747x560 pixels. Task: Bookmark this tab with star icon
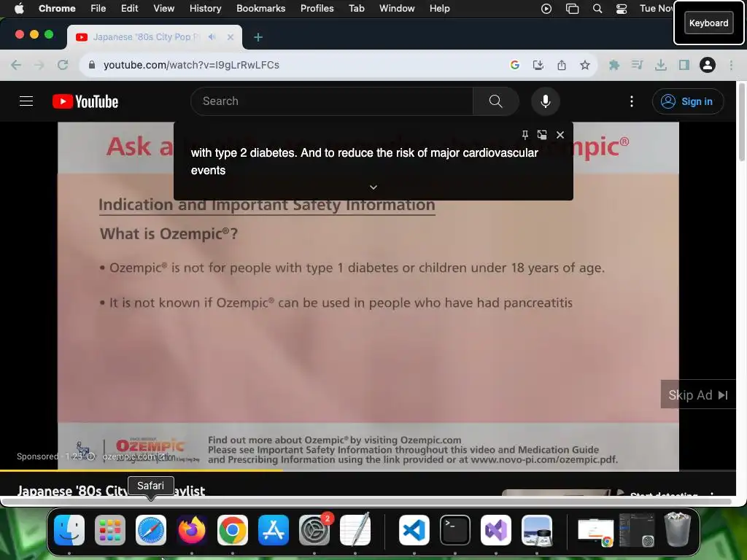(585, 65)
